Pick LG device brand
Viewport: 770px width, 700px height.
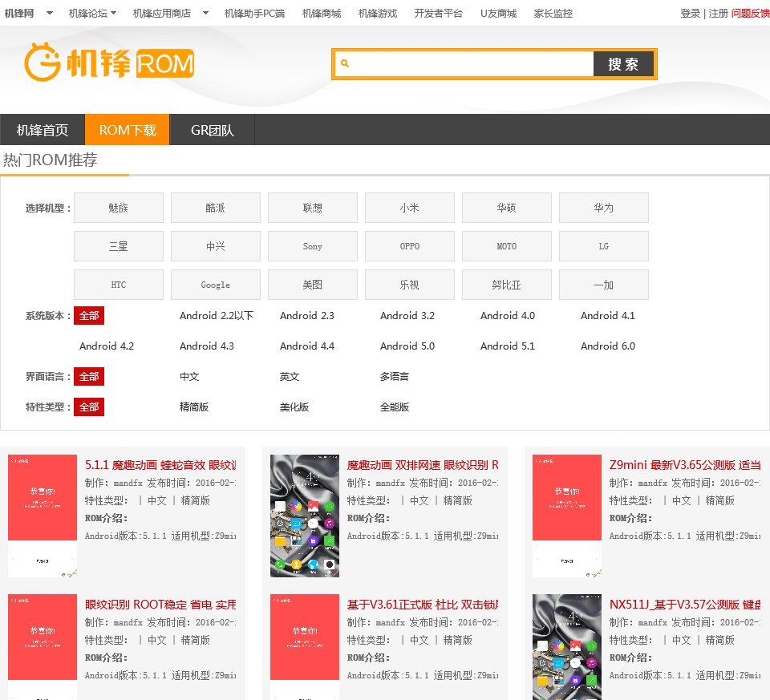coord(603,246)
